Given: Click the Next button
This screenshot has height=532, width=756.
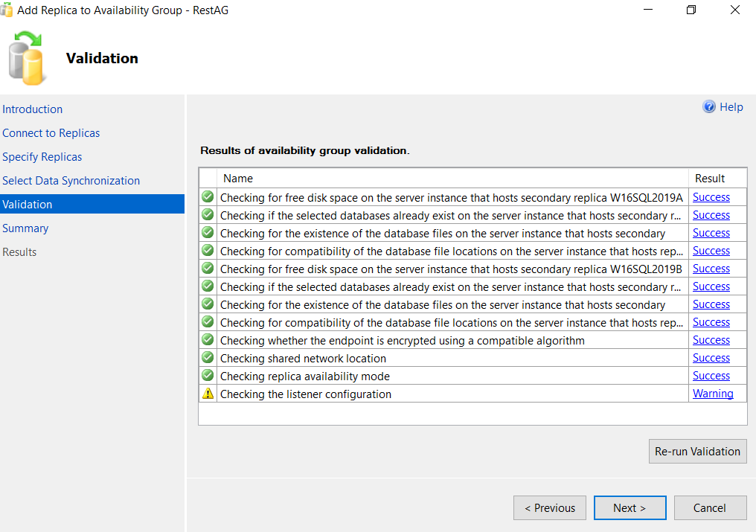Looking at the screenshot, I should coord(630,508).
